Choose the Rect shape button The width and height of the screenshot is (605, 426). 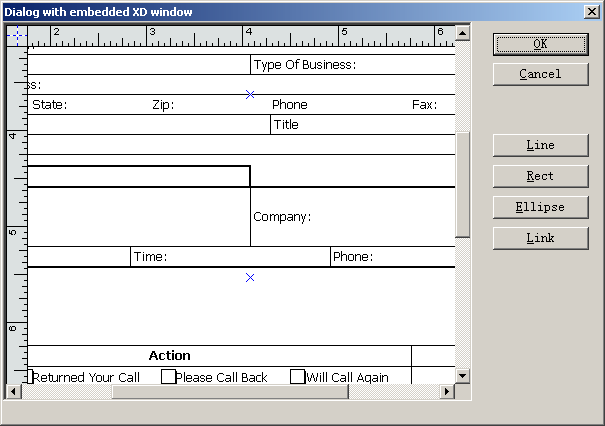pos(540,176)
